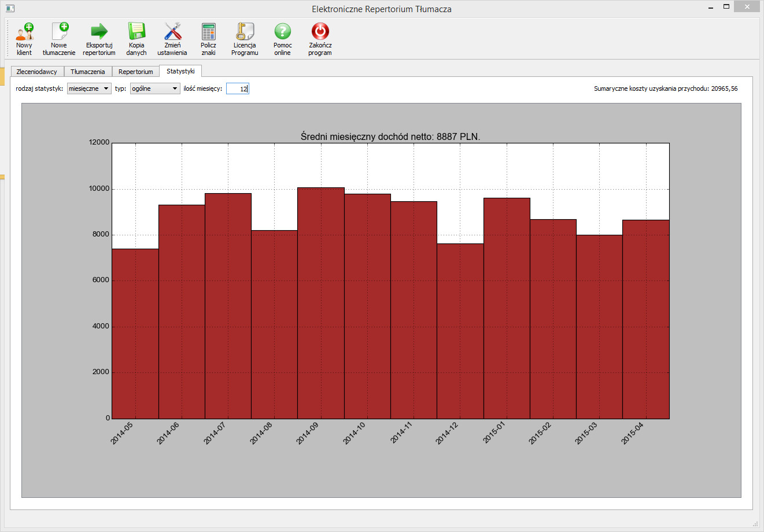Click the 2015-02 axis label
Viewport: 764px width, 532px height.
point(540,434)
